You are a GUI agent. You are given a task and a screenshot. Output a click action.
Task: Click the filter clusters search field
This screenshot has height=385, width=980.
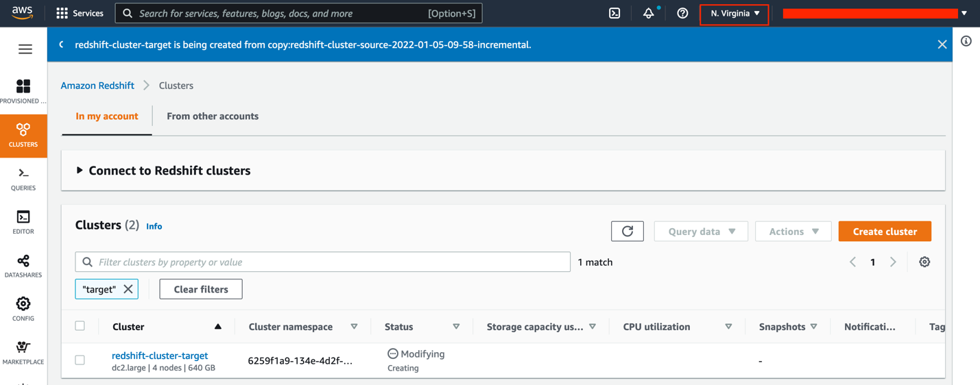click(x=322, y=262)
